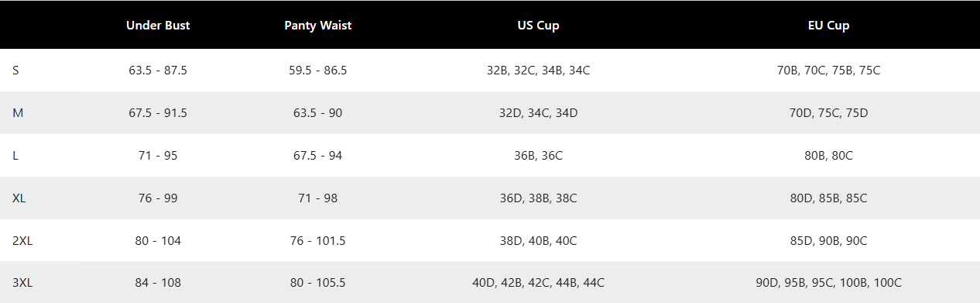Click the US Cup column header
This screenshot has height=303, width=980.
pyautogui.click(x=539, y=25)
